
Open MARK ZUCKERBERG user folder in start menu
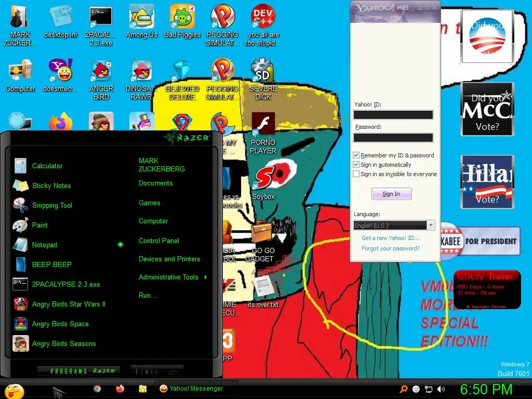162,165
